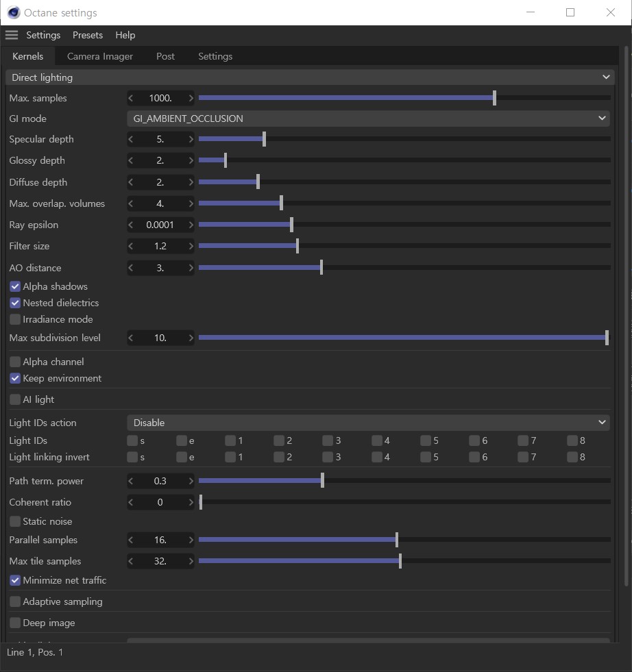Open the hamburger menu icon
This screenshot has height=672, width=632.
(12, 35)
